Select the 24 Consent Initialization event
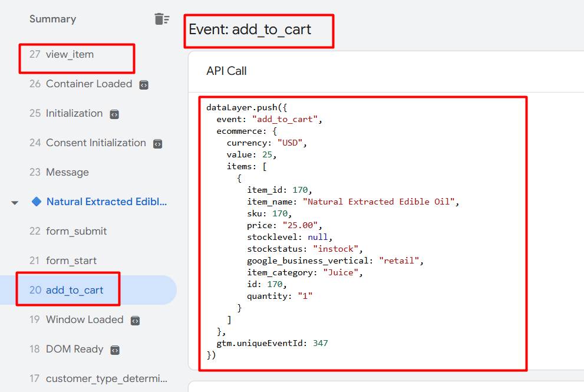584x392 pixels. (95, 143)
